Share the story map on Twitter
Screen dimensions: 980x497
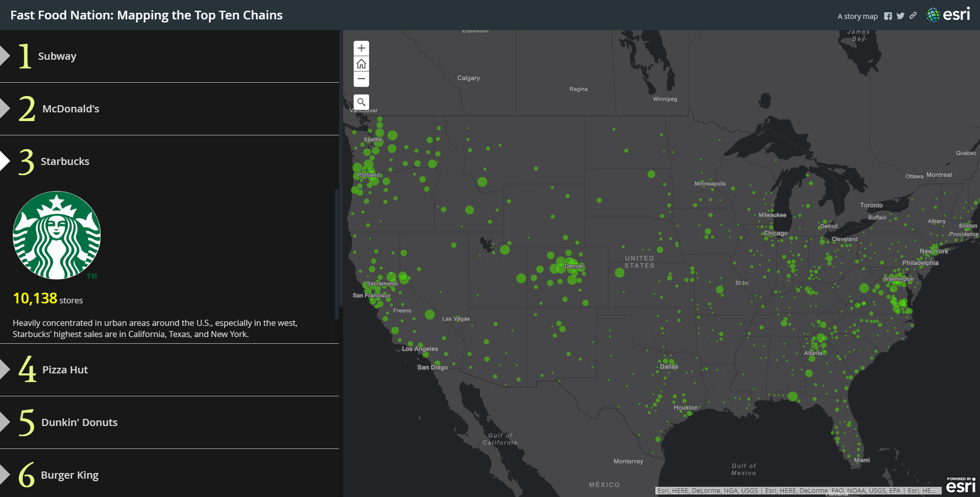tap(900, 16)
